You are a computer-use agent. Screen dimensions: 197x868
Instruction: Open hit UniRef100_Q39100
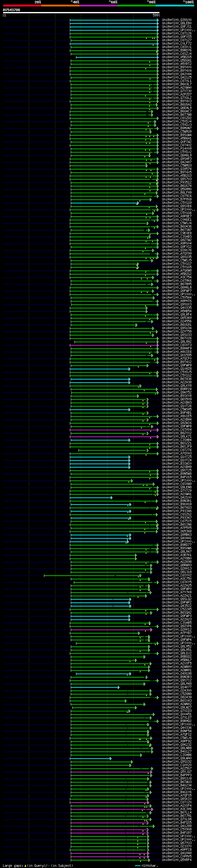click(x=177, y=20)
